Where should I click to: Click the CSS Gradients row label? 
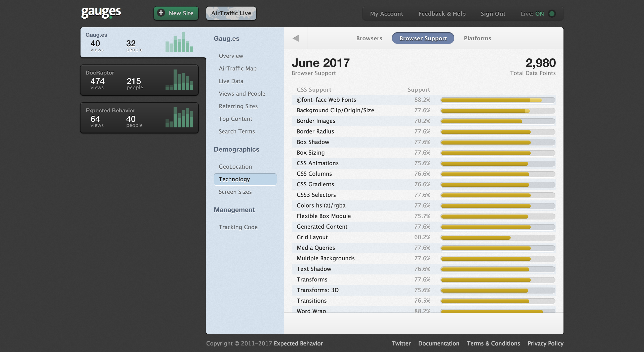[315, 184]
